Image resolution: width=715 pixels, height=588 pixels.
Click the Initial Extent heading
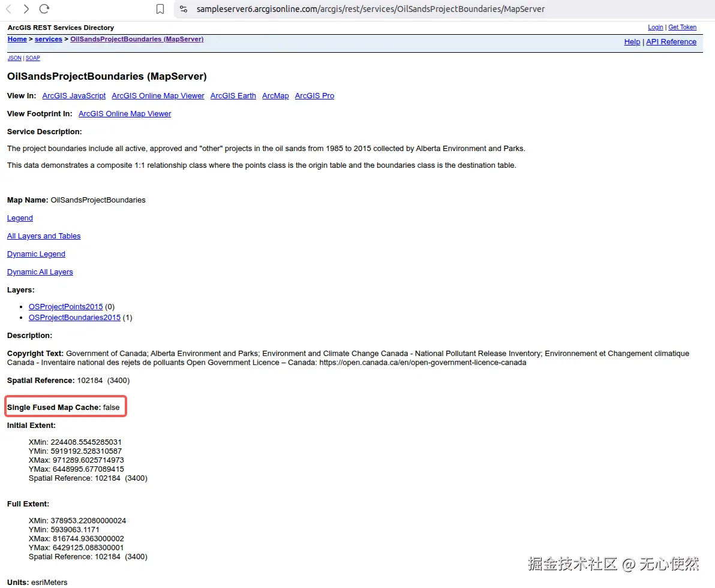(31, 426)
